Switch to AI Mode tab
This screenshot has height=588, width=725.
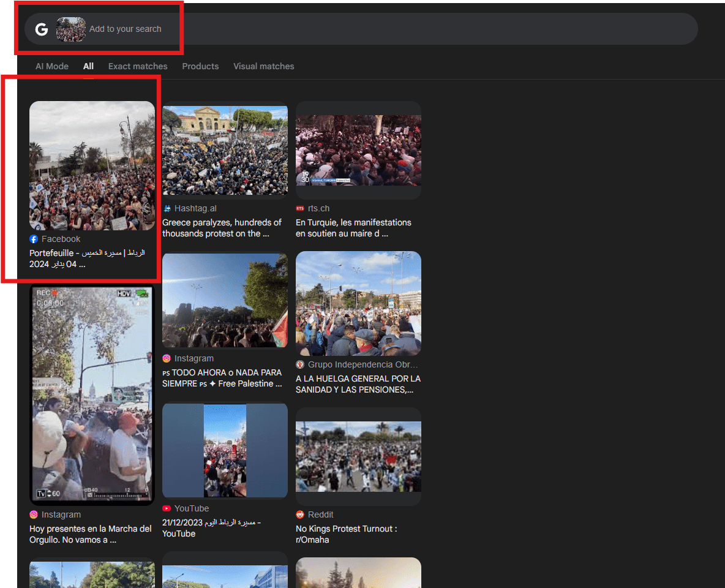coord(52,66)
